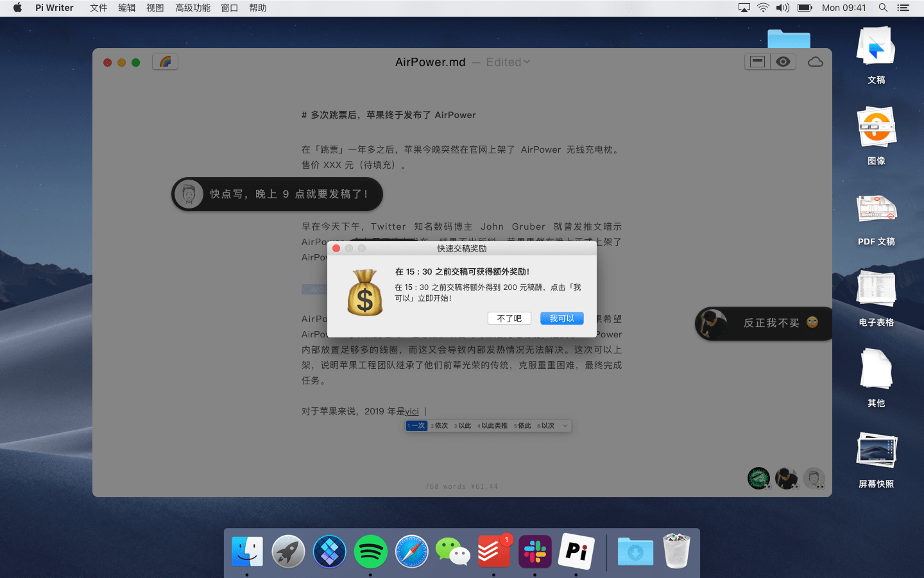Click the AirPower.md window title
The height and width of the screenshot is (578, 924).
click(x=431, y=62)
